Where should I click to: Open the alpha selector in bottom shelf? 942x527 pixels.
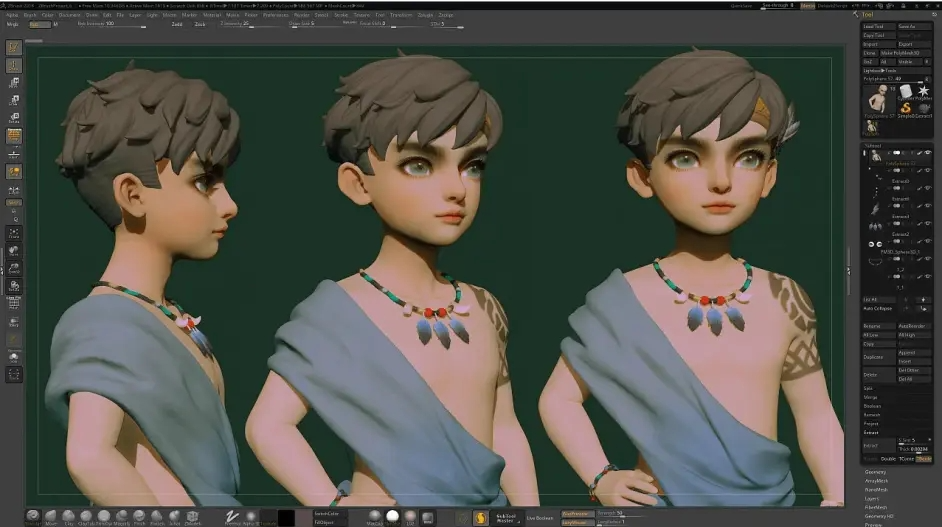click(x=251, y=517)
